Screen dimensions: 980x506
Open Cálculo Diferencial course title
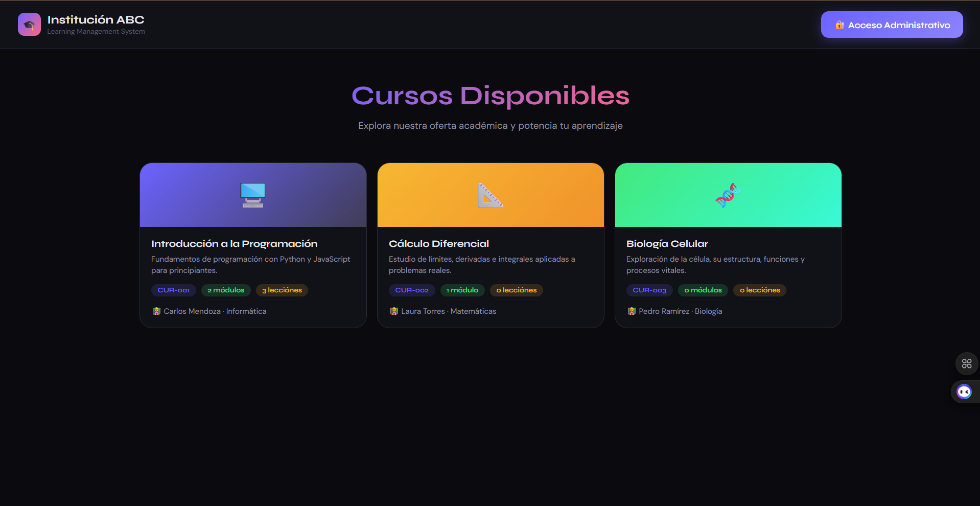pyautogui.click(x=439, y=244)
